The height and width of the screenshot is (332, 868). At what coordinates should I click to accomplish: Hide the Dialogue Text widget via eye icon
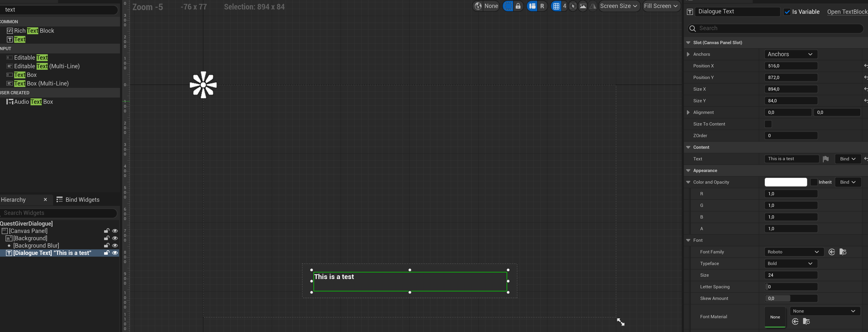coord(115,253)
